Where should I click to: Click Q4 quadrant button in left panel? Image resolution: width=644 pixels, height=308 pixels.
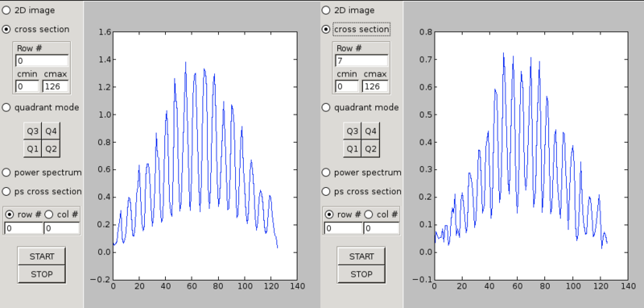51,131
